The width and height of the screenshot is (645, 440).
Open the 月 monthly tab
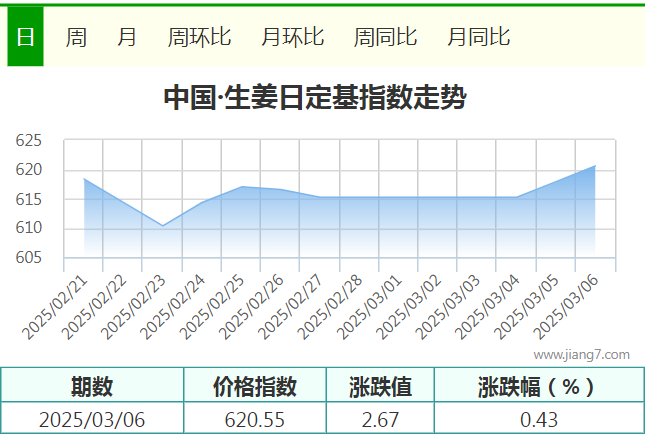[x=127, y=37]
